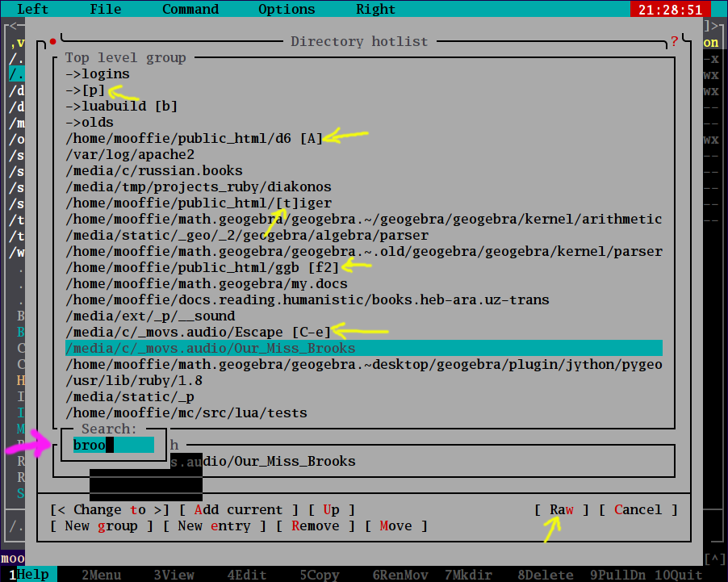Click the Raw button
728x582 pixels.
click(x=561, y=509)
